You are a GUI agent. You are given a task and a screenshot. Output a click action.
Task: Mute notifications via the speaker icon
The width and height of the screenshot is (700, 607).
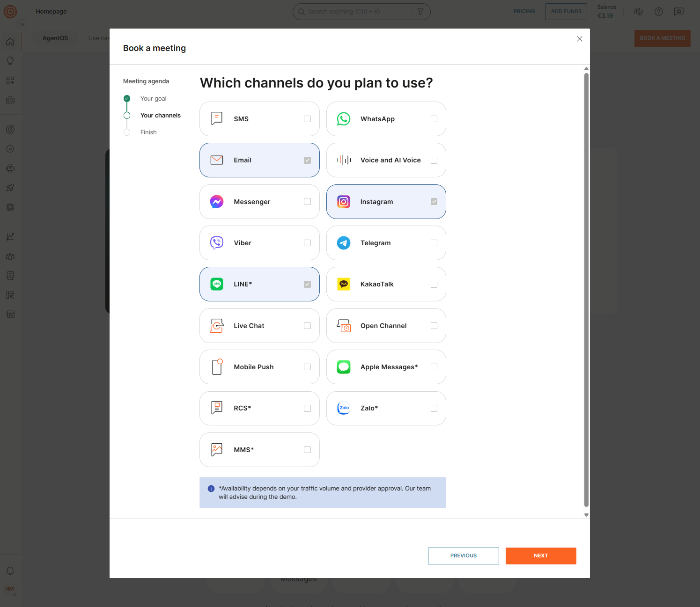[x=638, y=11]
